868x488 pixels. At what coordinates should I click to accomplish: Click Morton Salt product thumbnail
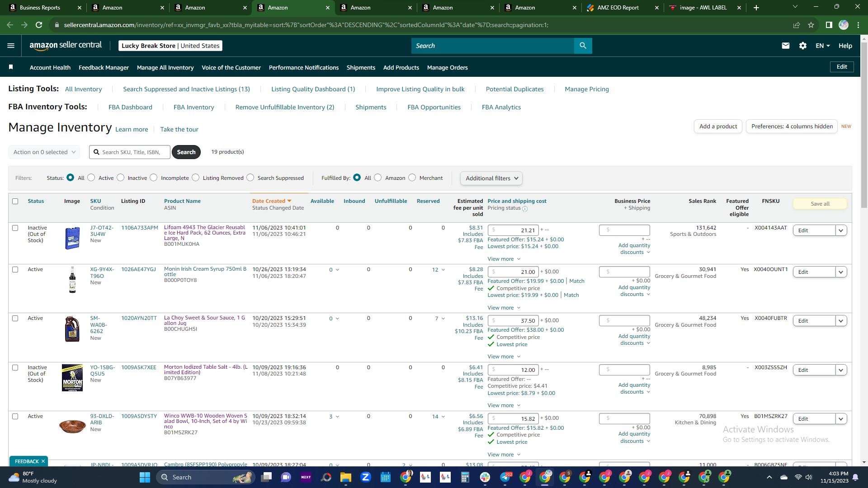[x=72, y=378]
